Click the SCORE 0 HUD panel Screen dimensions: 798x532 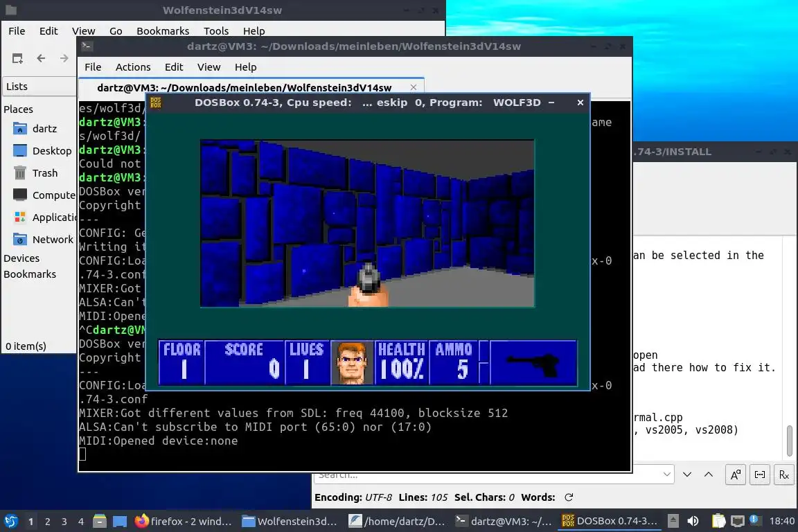point(245,362)
